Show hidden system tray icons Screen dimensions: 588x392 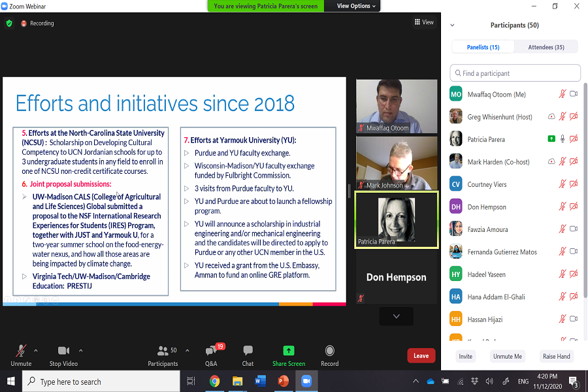coord(416,382)
